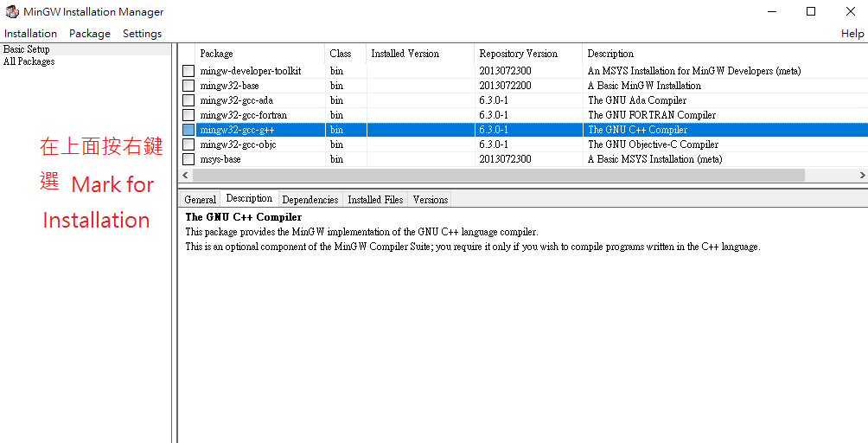Click the 'The GNU C++ Compiler' table cell
This screenshot has width=868, height=443.
pos(638,130)
